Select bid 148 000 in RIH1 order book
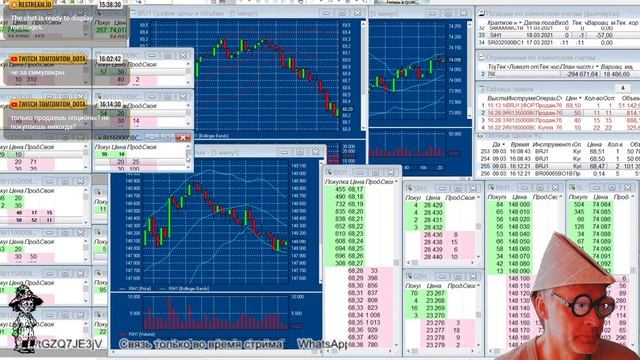The image size is (640, 360). point(519,204)
